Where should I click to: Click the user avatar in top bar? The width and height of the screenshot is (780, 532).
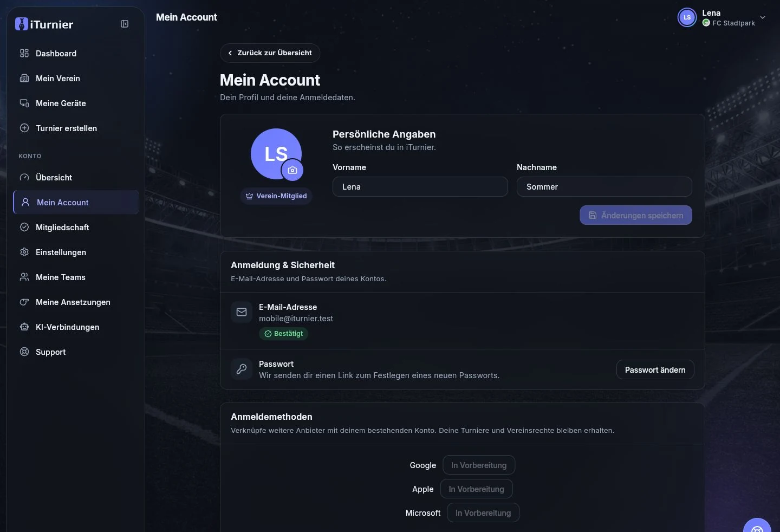tap(687, 17)
